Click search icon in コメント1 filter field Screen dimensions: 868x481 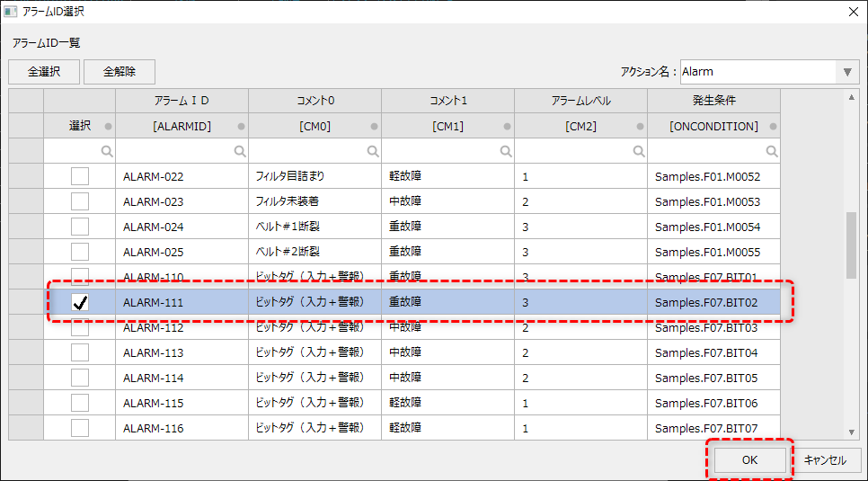point(506,152)
